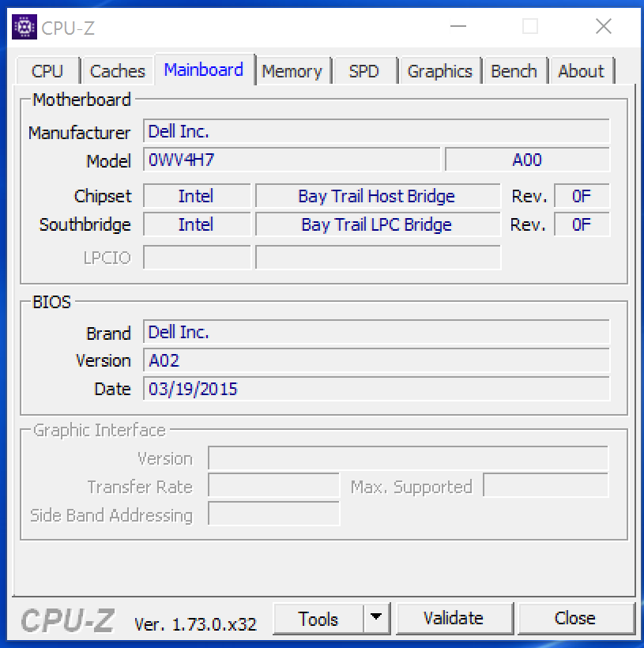Open the Caches tab

coord(118,71)
